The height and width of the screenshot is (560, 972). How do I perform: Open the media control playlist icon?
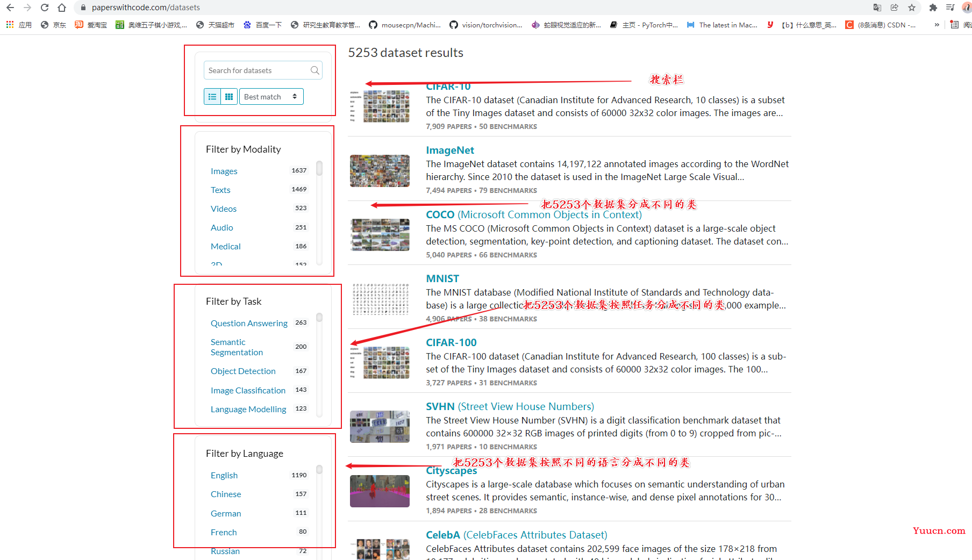click(x=950, y=8)
